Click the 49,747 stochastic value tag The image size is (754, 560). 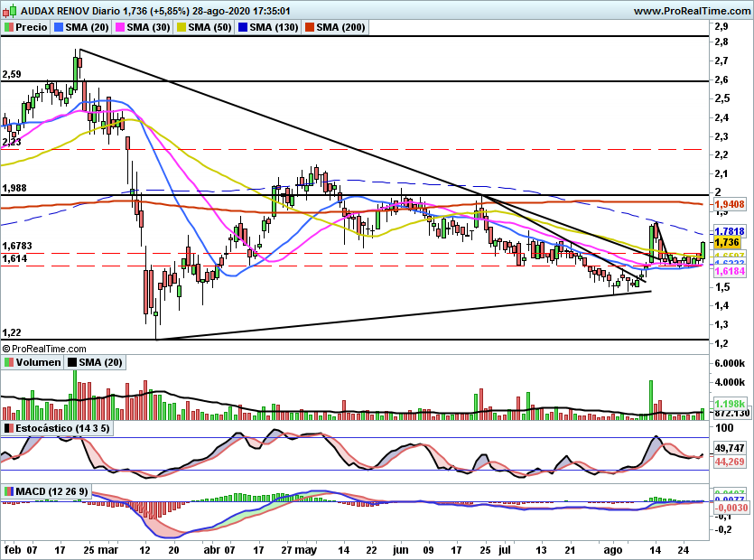(730, 448)
